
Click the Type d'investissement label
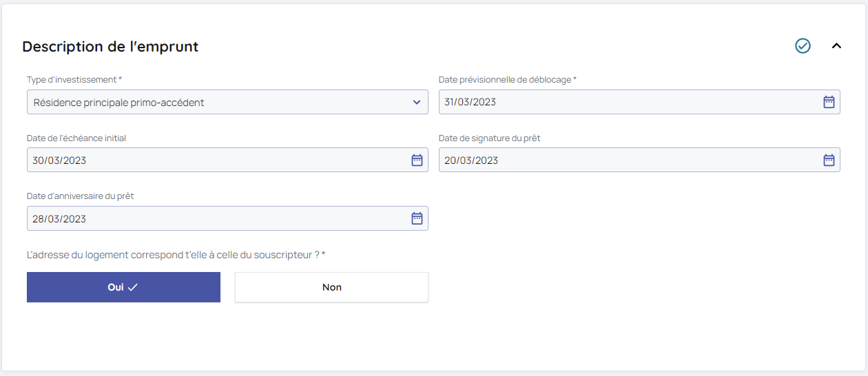[x=74, y=80]
